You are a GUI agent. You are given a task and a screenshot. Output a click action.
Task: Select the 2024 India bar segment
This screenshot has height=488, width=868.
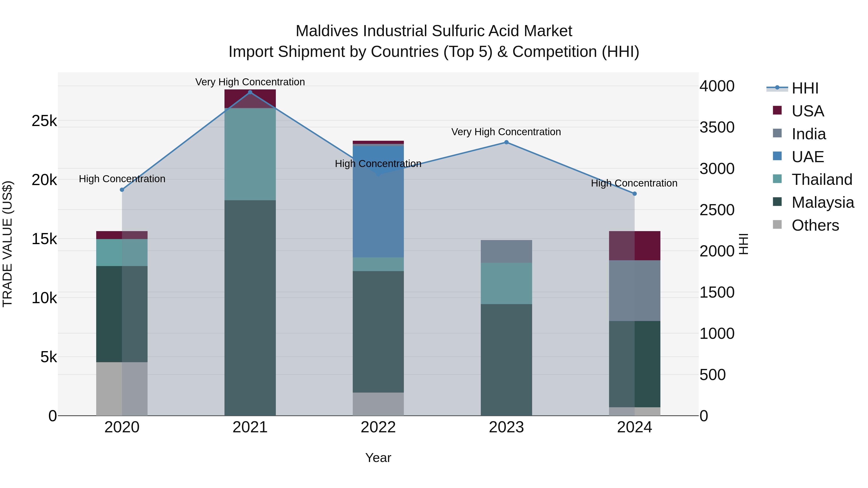click(x=635, y=291)
